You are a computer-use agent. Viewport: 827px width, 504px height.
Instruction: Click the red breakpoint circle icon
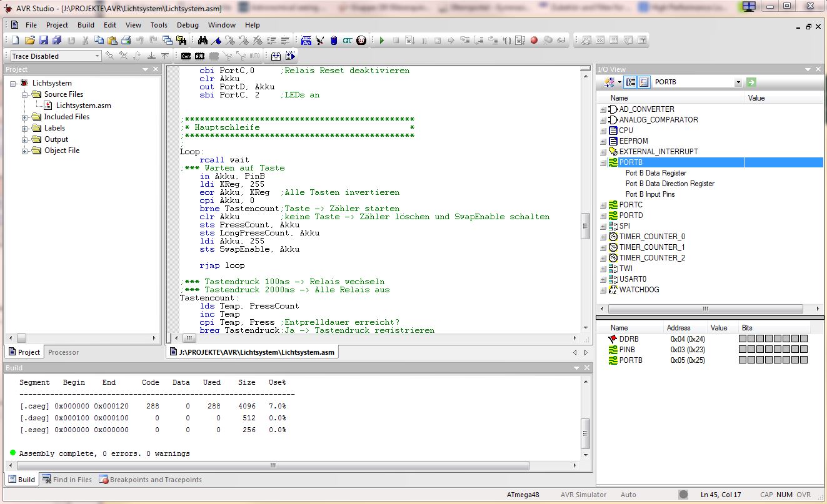(534, 40)
